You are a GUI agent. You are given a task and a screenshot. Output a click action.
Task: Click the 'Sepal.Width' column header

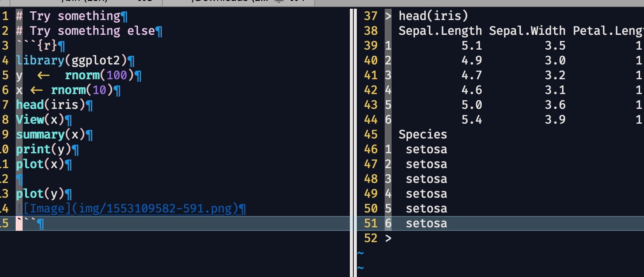(x=527, y=31)
